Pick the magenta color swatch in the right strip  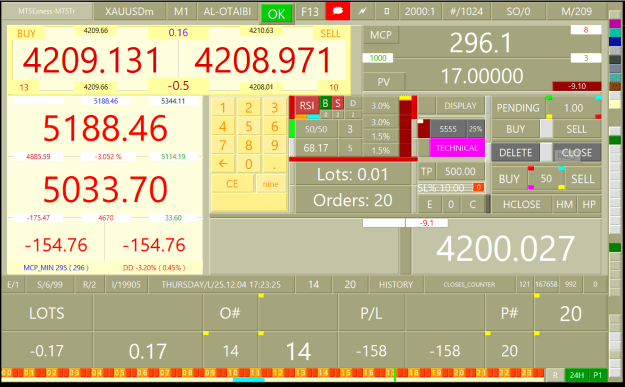[x=615, y=24]
